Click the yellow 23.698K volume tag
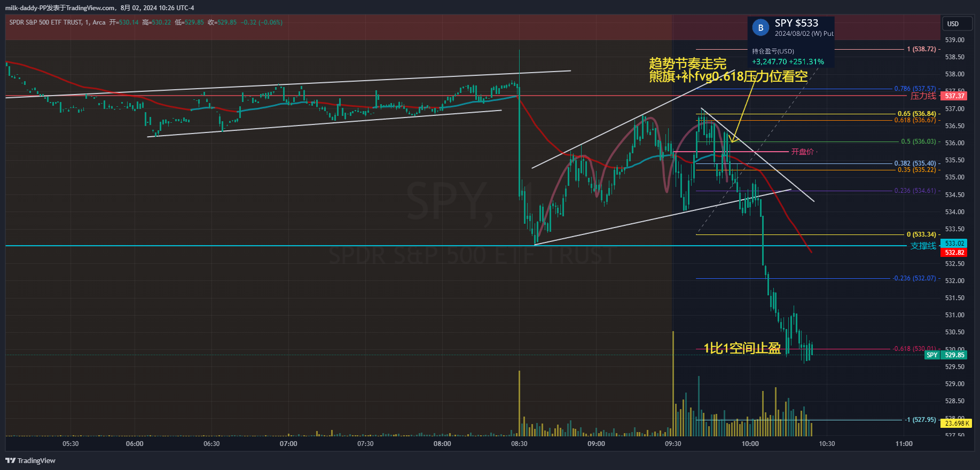Screen dimensions: 980x470 [x=957, y=423]
